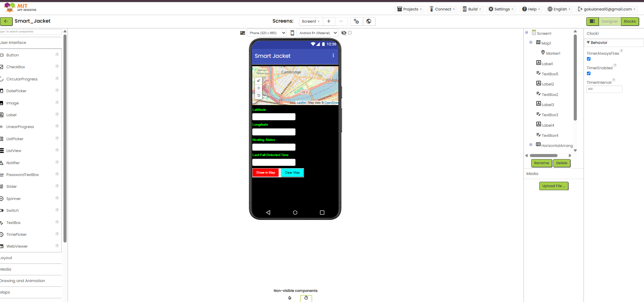Open the Android 5+ (Material) theme dropdown
644x302 pixels.
click(317, 33)
